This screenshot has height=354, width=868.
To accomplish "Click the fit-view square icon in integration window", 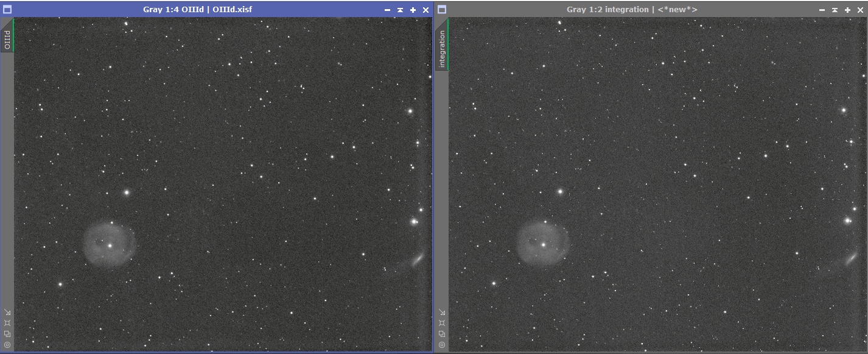I will (442, 323).
